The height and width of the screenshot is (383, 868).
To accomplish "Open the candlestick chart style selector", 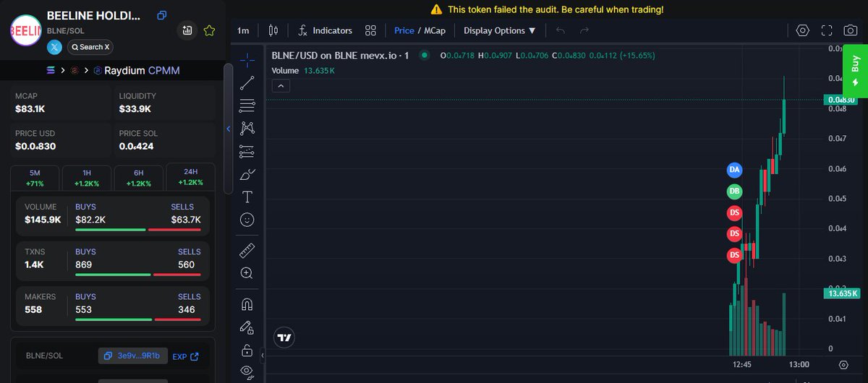I will (273, 30).
